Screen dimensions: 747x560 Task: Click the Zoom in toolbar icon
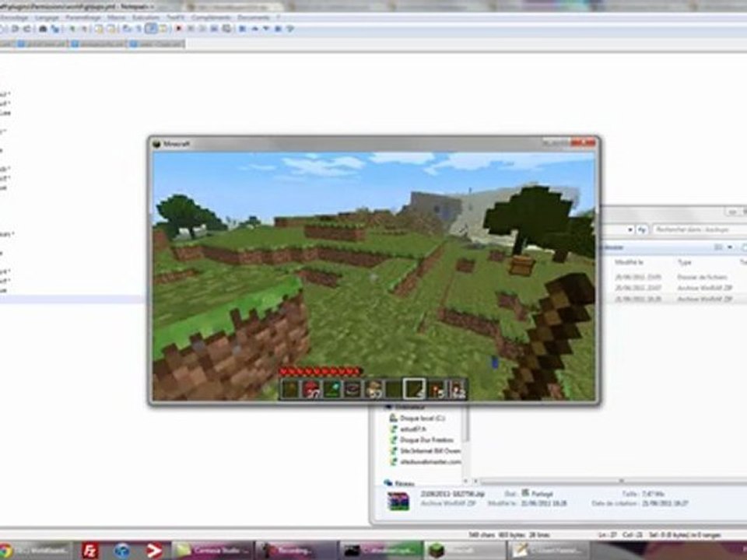pos(72,29)
